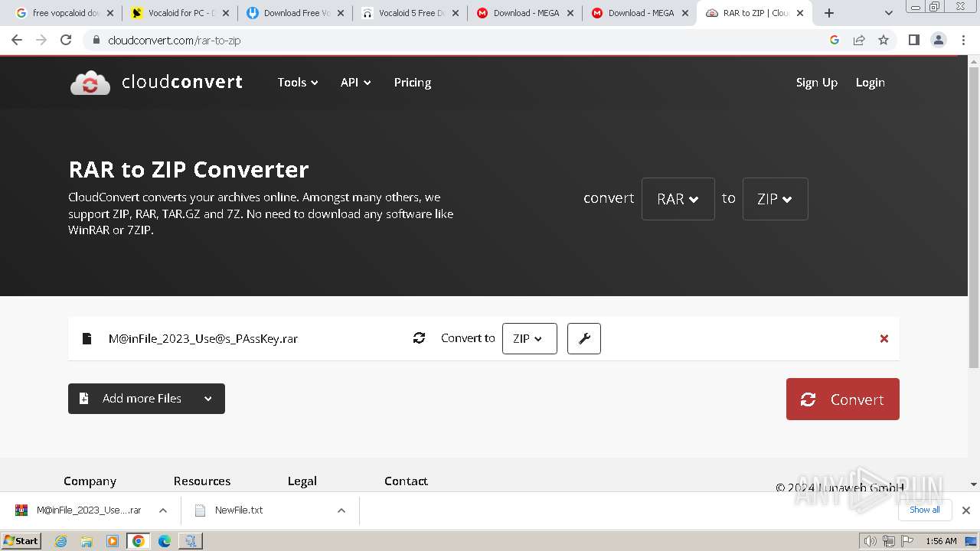This screenshot has width=980, height=551.
Task: Close the RAR to ZIP tab
Action: (x=800, y=13)
